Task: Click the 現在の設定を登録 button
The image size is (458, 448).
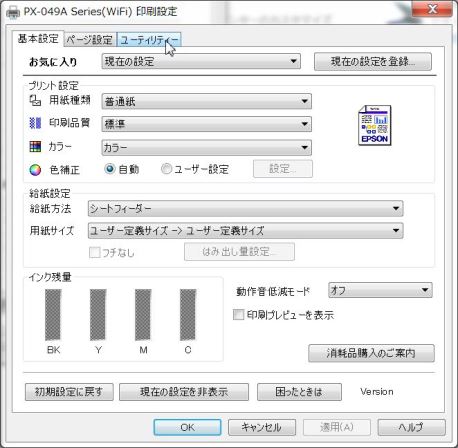Action: [373, 62]
